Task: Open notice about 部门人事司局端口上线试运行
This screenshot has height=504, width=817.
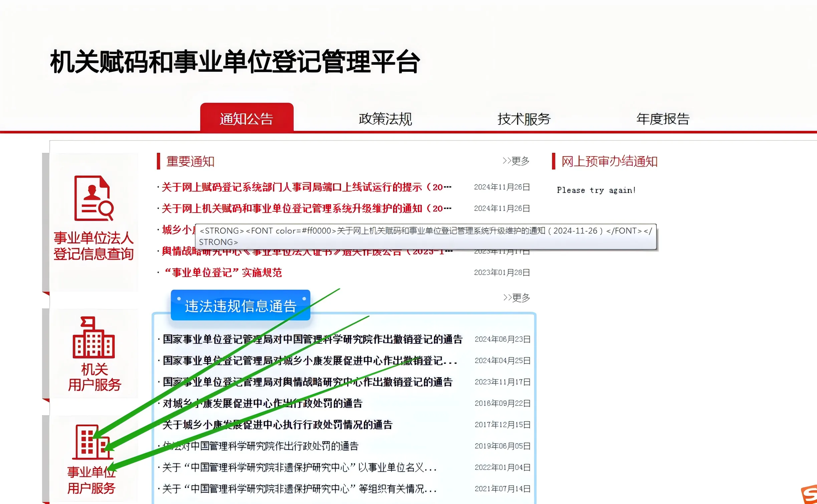Action: (x=306, y=187)
